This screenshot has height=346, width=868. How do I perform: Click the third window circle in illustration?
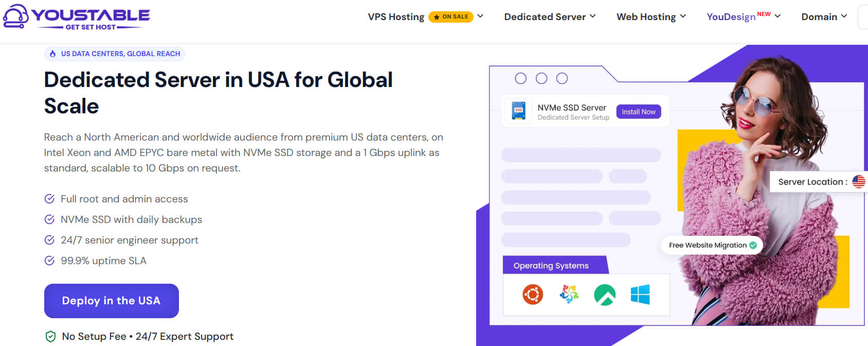click(x=562, y=78)
